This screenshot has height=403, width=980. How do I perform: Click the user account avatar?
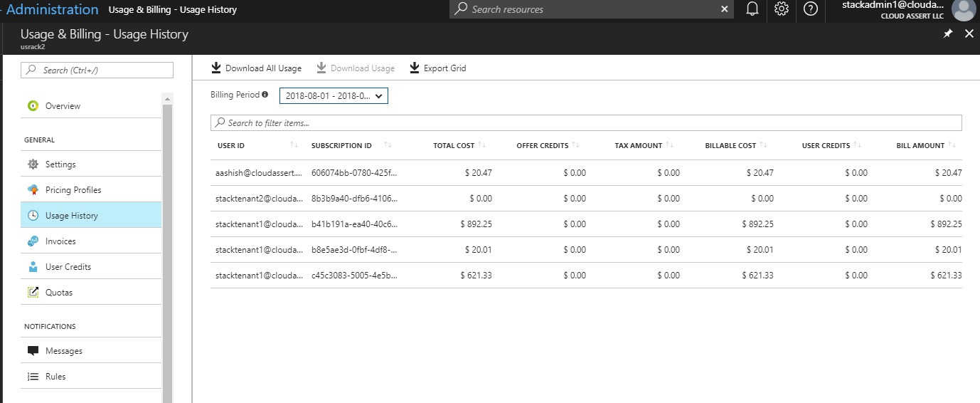(x=963, y=10)
